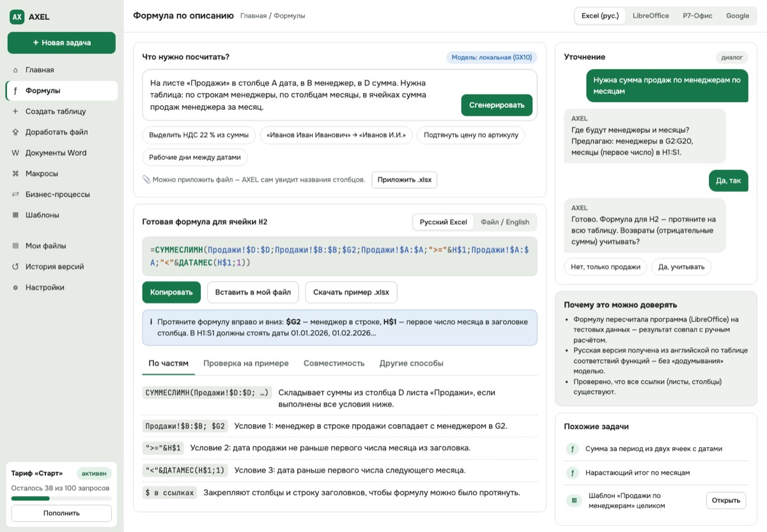Copy formula with Копировать button
Viewport: 767px width, 532px height.
(171, 292)
